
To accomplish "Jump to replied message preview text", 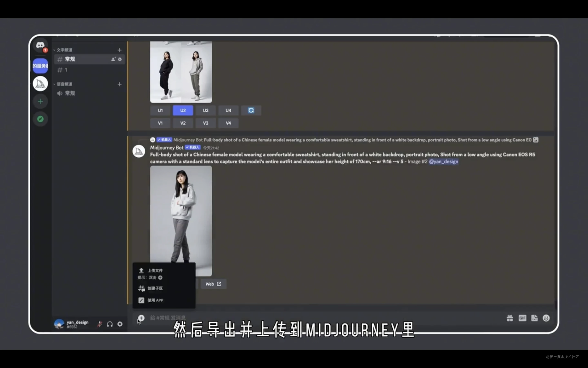I will pos(368,140).
